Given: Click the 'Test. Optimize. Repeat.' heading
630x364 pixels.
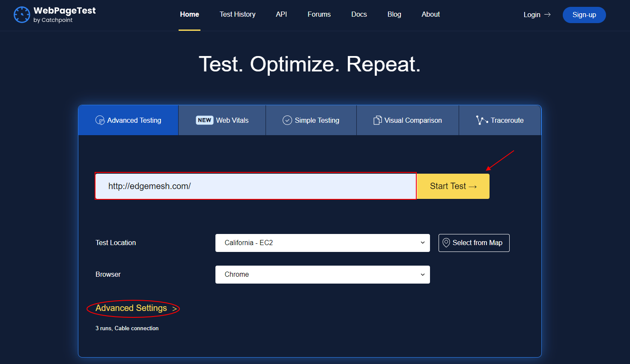Looking at the screenshot, I should (310, 64).
